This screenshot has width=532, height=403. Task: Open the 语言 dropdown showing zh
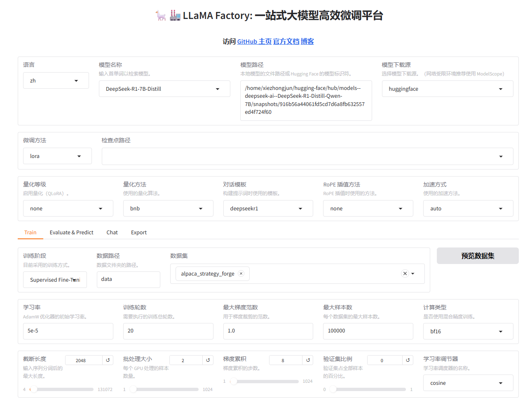[56, 80]
